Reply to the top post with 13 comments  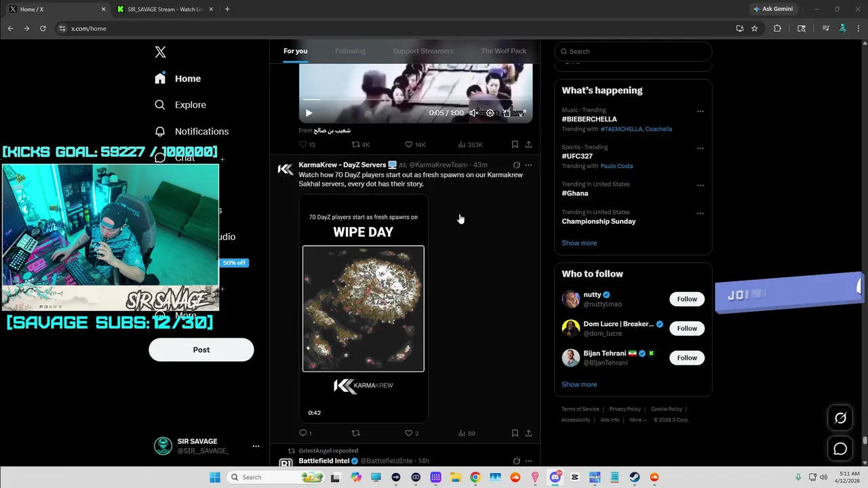tap(307, 144)
